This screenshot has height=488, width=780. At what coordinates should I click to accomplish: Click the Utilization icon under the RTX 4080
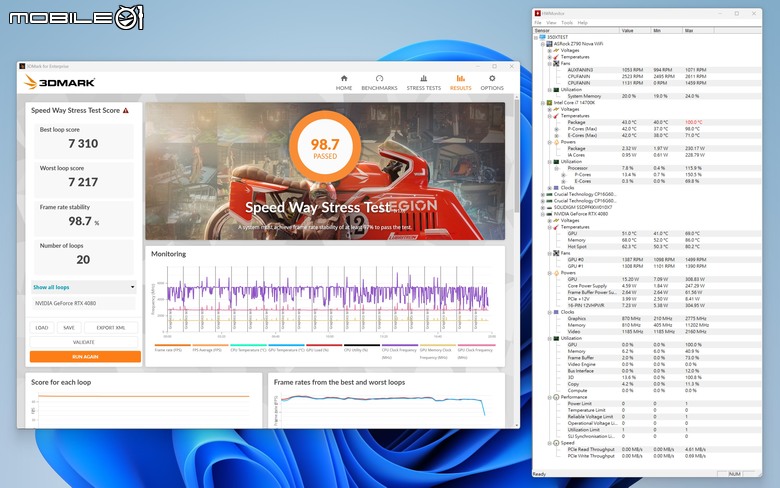556,338
